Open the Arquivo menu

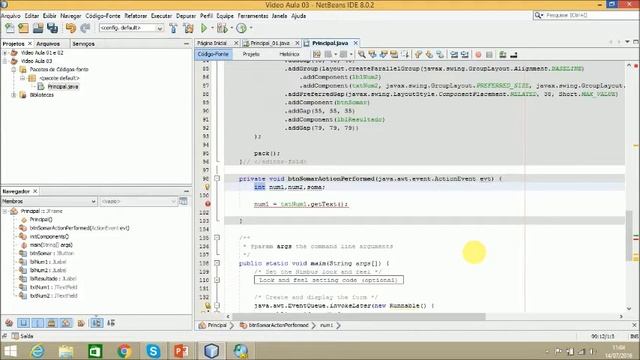(11, 16)
